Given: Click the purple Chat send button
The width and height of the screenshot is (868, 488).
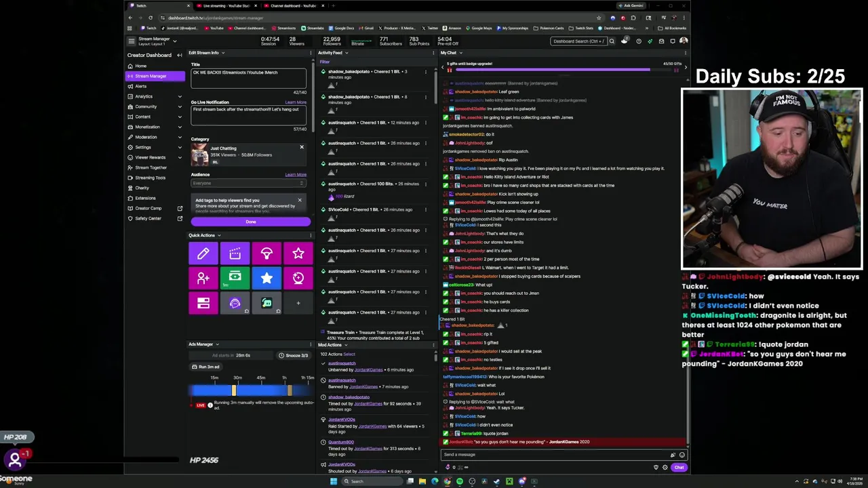Looking at the screenshot, I should pyautogui.click(x=679, y=468).
